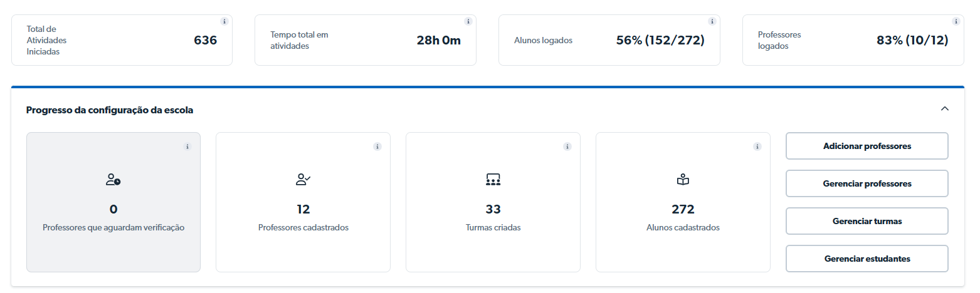This screenshot has height=293, width=980.
Task: Click the Adicionar professores button
Action: [x=867, y=146]
